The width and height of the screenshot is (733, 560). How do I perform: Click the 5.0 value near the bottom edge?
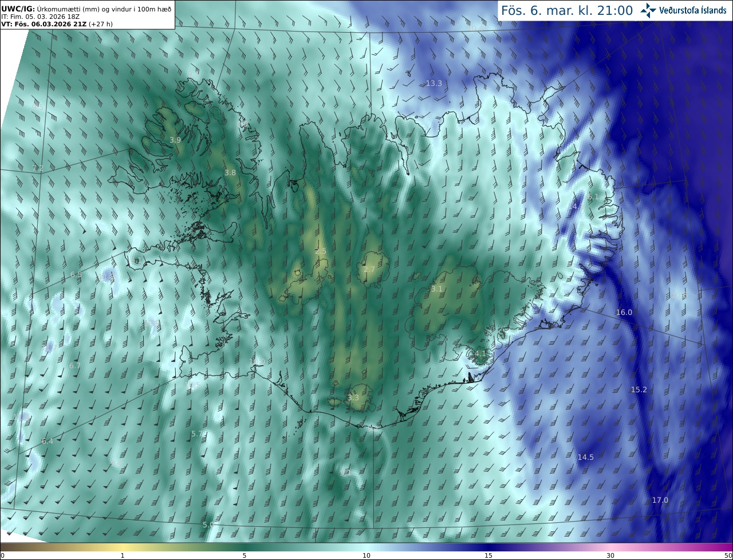pos(208,524)
